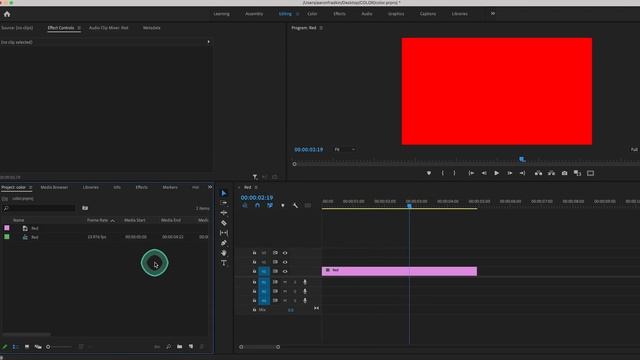Create new search bin next to search field
The width and height of the screenshot is (640, 360).
pyautogui.click(x=85, y=208)
